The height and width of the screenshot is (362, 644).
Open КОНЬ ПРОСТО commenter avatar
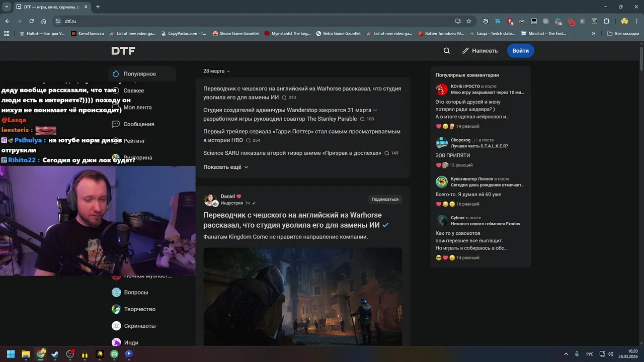[x=442, y=89]
